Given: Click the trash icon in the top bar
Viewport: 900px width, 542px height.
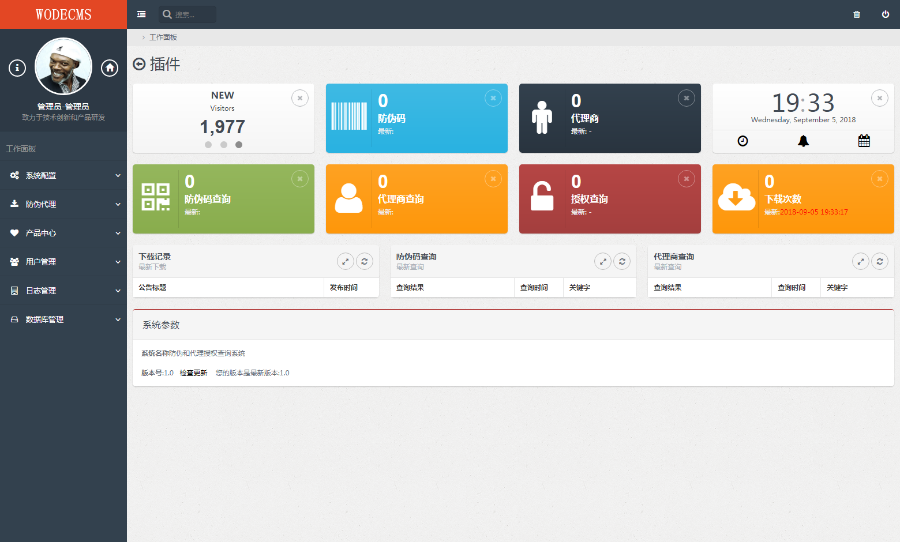Looking at the screenshot, I should click(x=856, y=14).
